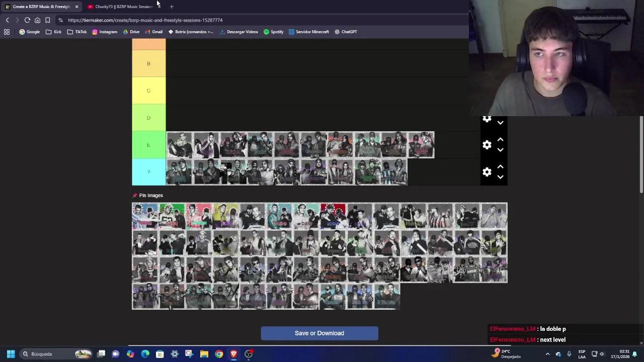Select last image in unranked pool bottom row
The height and width of the screenshot is (362, 644).
point(386,297)
